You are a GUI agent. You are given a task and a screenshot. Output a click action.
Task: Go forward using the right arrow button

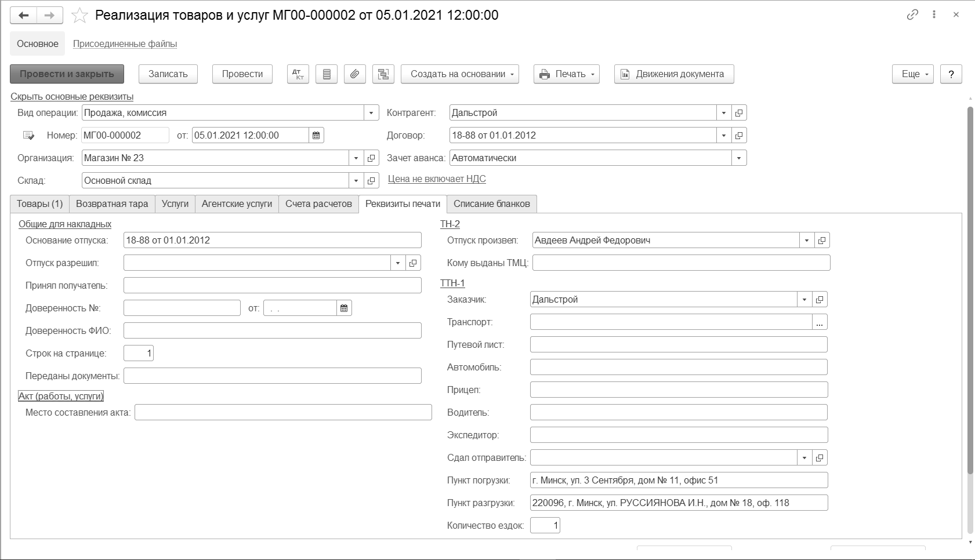(x=50, y=16)
